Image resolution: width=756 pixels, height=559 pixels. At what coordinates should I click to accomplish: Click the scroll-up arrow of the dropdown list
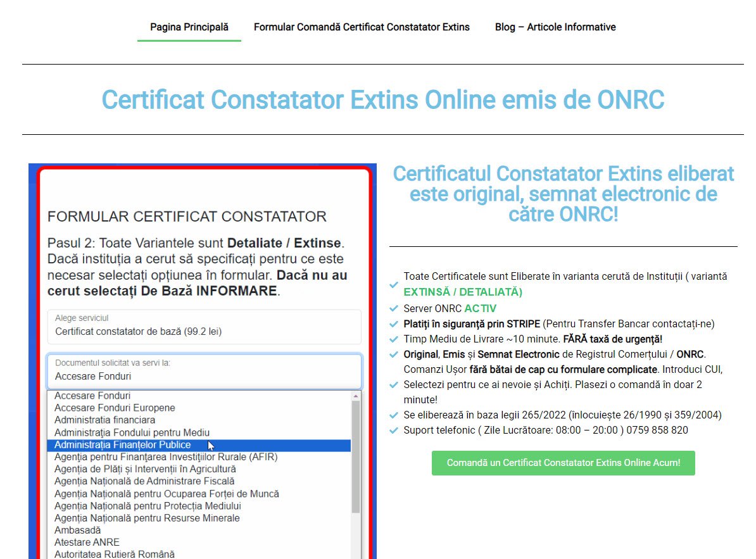click(356, 396)
